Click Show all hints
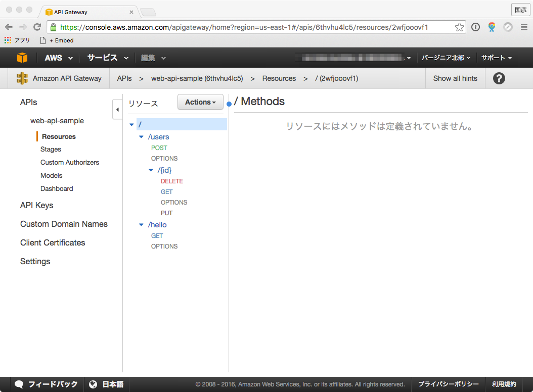The image size is (533, 392). tap(455, 78)
